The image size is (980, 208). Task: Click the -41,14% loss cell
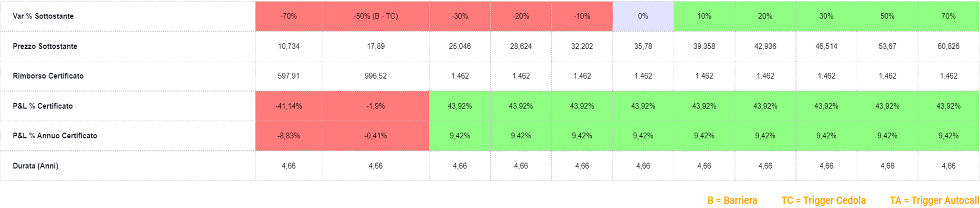click(289, 106)
